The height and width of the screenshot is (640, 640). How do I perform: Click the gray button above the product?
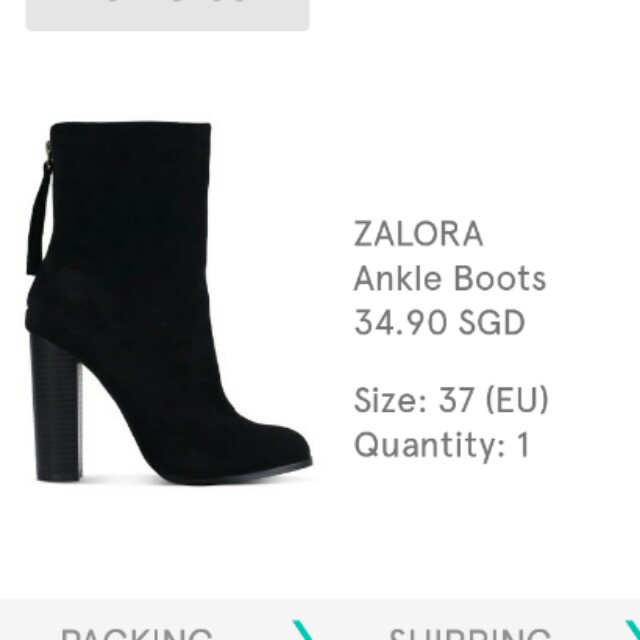click(167, 15)
